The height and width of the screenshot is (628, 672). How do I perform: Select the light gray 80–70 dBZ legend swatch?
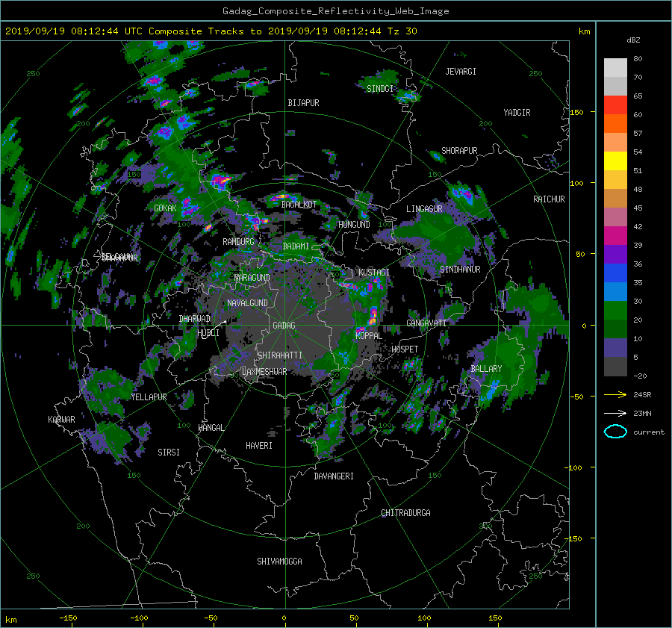pos(615,67)
